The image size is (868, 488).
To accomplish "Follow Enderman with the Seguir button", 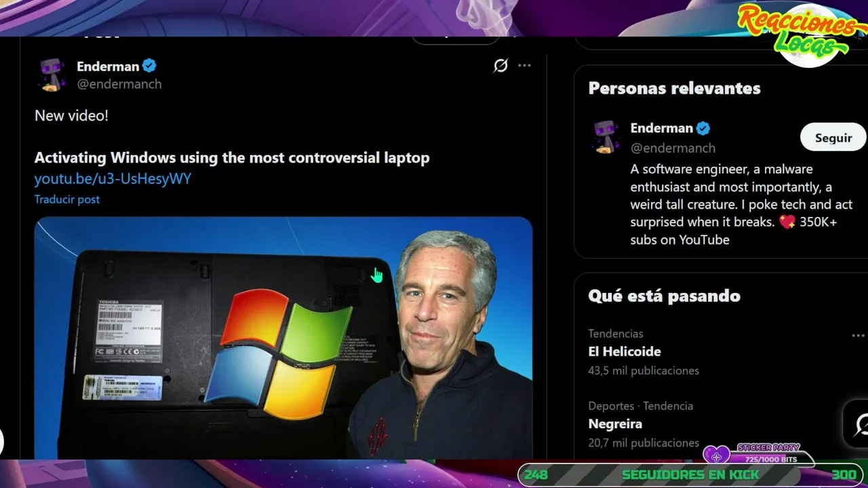I will point(833,138).
